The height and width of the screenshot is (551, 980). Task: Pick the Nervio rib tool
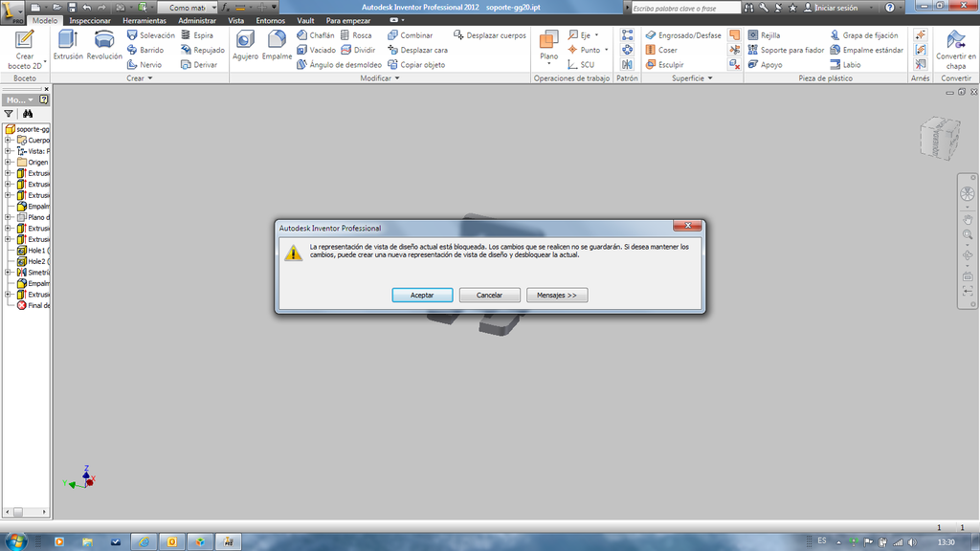(x=145, y=64)
